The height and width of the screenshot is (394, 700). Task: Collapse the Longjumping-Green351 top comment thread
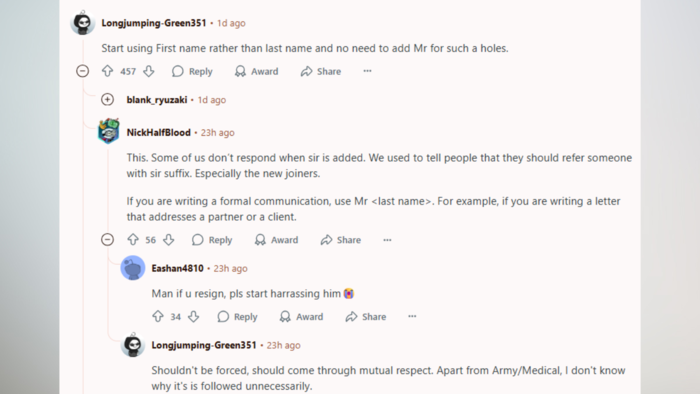[83, 71]
